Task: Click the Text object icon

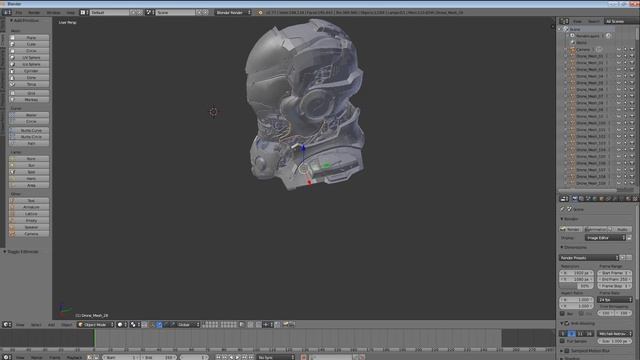Action: click(12, 201)
